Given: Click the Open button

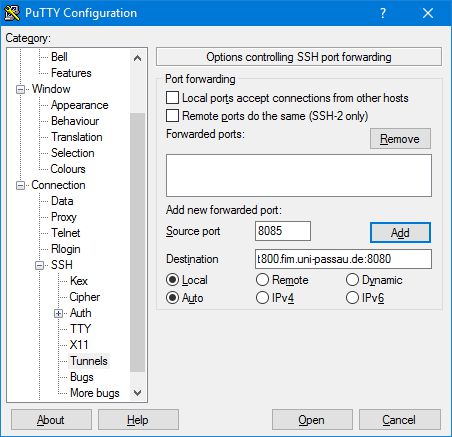Looking at the screenshot, I should pos(312,420).
